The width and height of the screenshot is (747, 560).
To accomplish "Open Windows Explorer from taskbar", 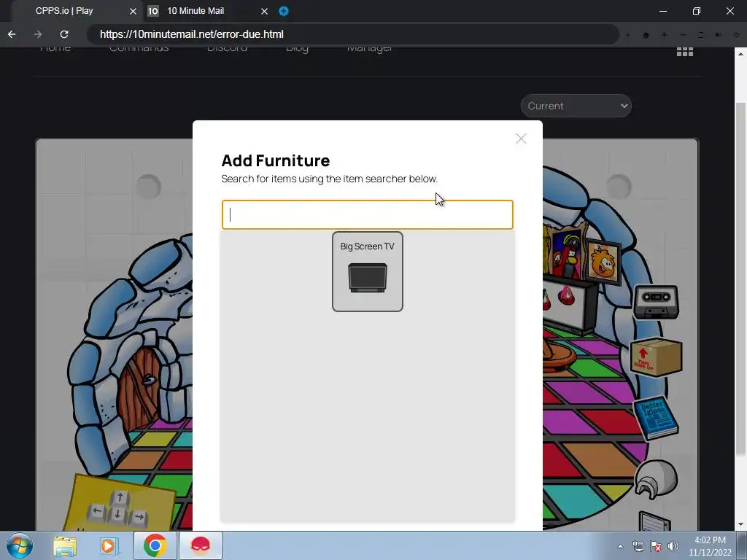I will (65, 545).
